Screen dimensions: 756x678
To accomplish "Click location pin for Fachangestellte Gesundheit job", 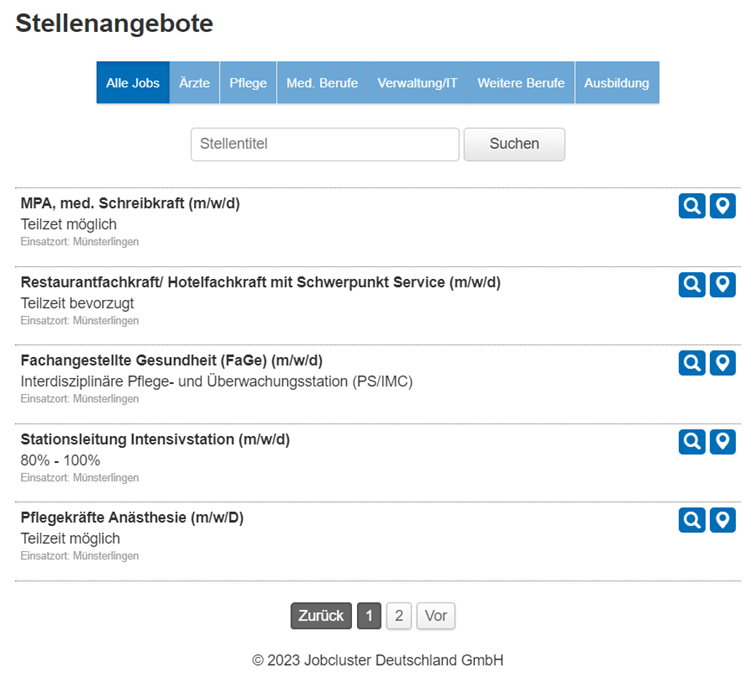I will [723, 363].
